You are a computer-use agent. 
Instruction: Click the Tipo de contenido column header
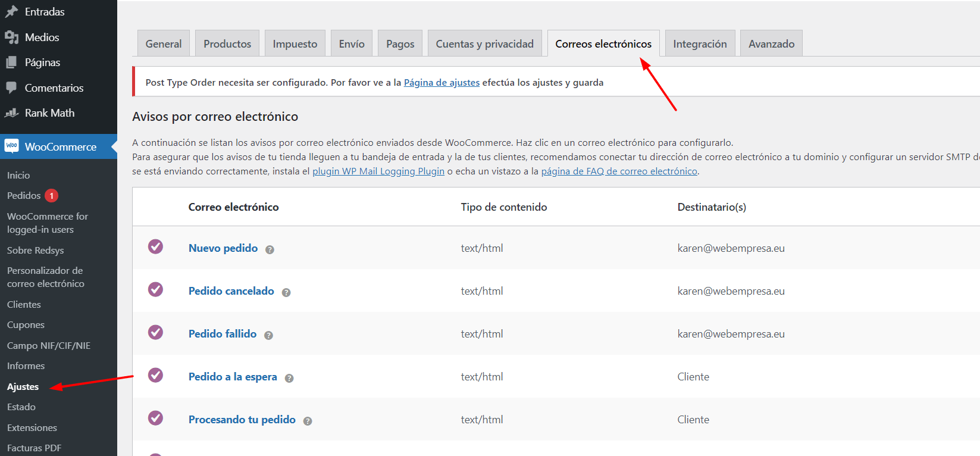pos(503,207)
